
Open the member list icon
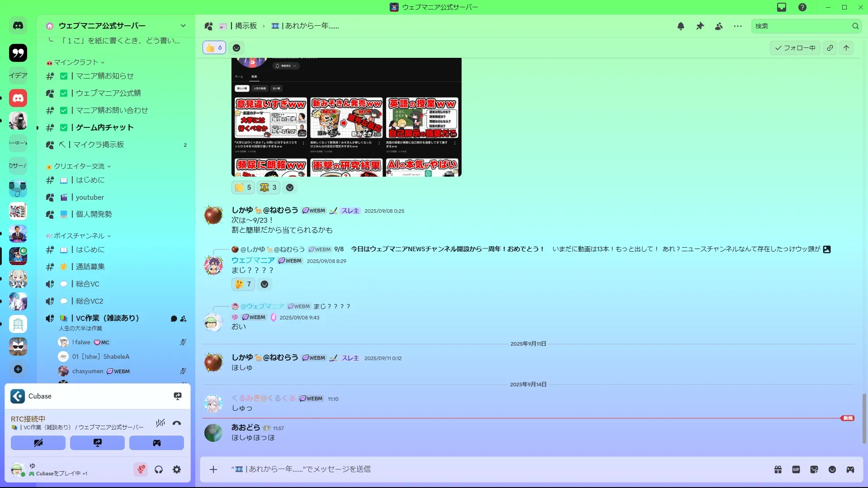[x=719, y=26]
